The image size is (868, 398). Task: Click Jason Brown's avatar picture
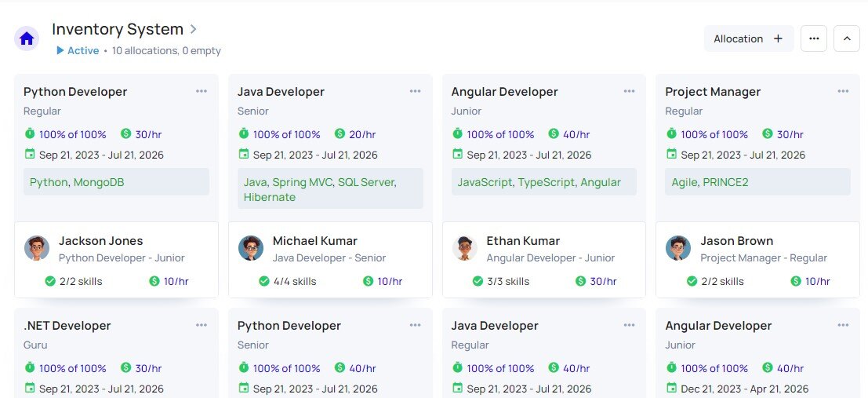tap(678, 248)
